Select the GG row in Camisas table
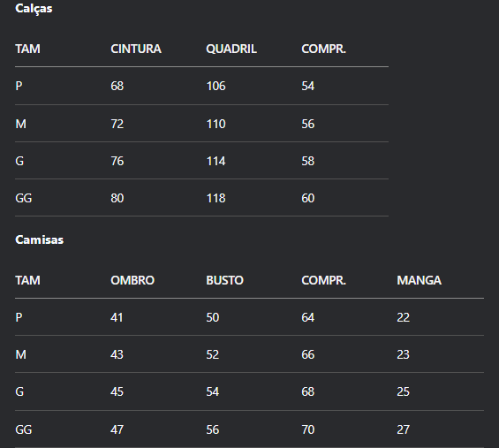Viewport: 499px width, 448px height. (249, 429)
